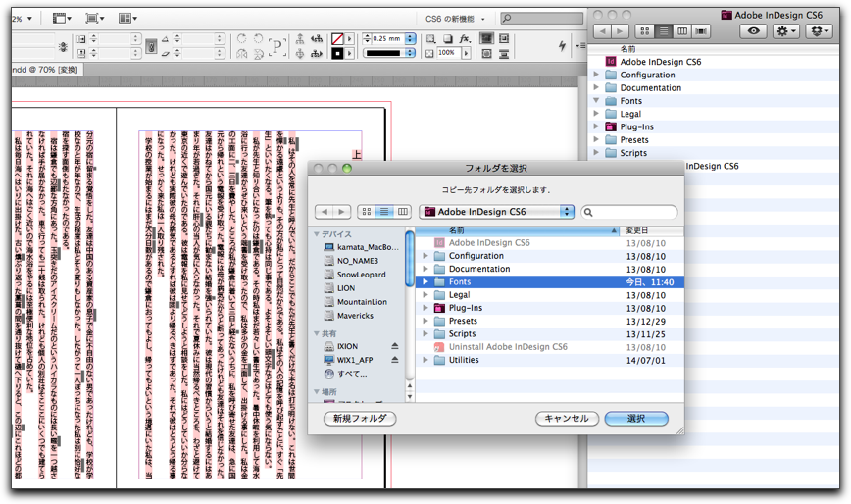The height and width of the screenshot is (504, 851).
Task: Sort dialog list by 変更日 column
Action: 652,230
